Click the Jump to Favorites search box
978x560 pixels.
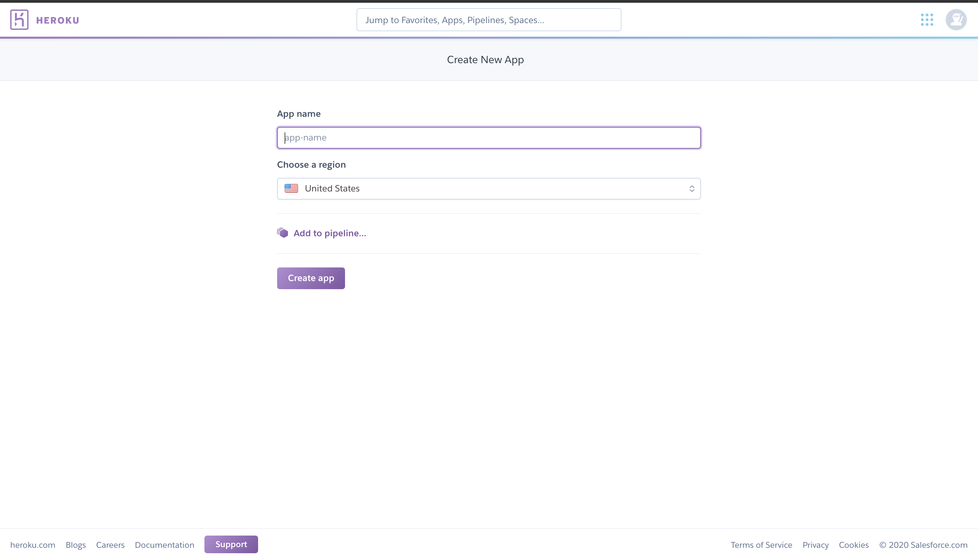click(x=489, y=20)
